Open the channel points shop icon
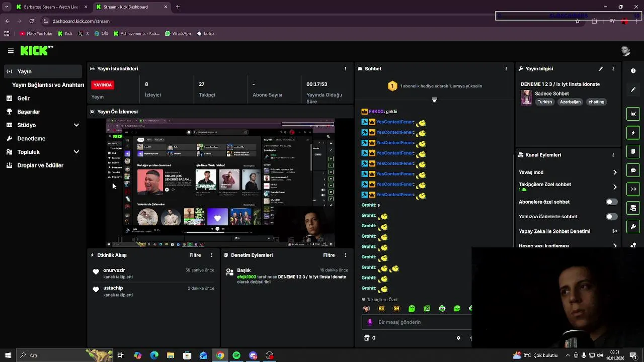 (367, 338)
